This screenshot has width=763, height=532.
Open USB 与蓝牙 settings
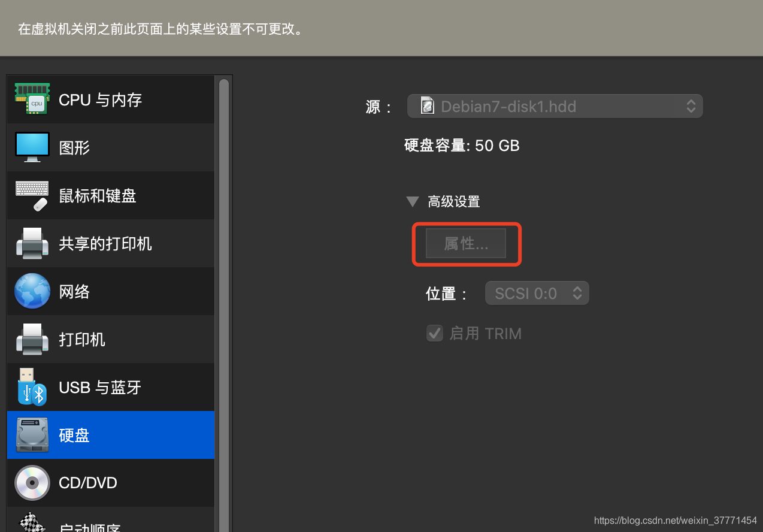[x=111, y=387]
